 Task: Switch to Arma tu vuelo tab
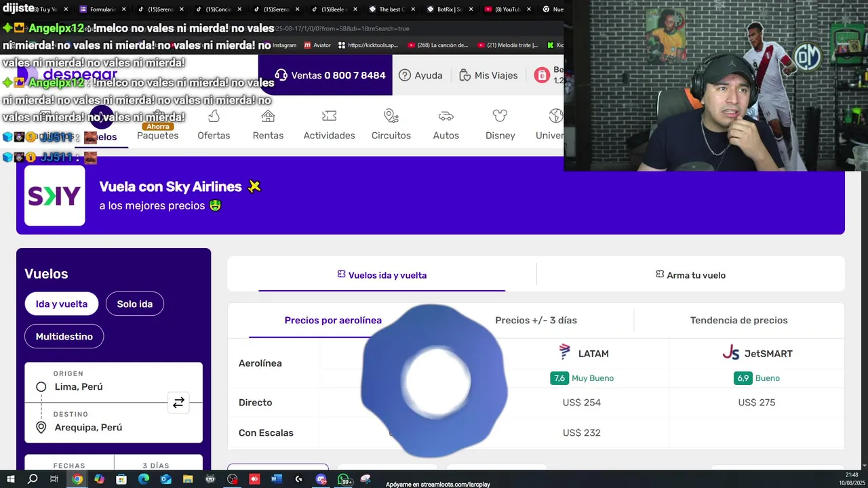pos(690,275)
